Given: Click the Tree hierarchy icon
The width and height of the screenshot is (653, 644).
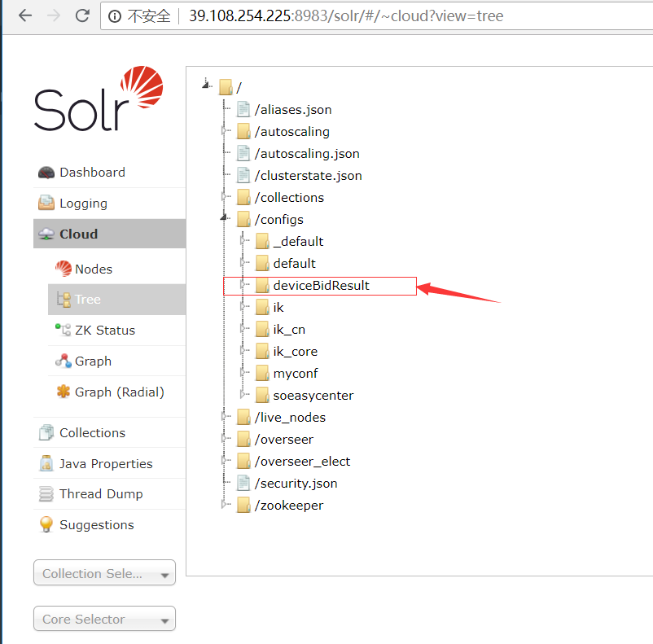Looking at the screenshot, I should coord(64,300).
